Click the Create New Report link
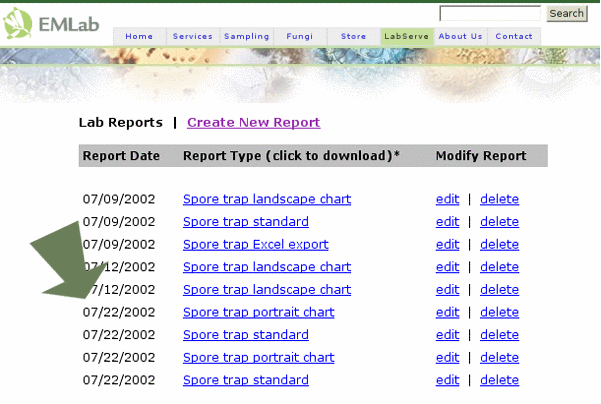Viewport: 601px width, 404px height. click(253, 123)
